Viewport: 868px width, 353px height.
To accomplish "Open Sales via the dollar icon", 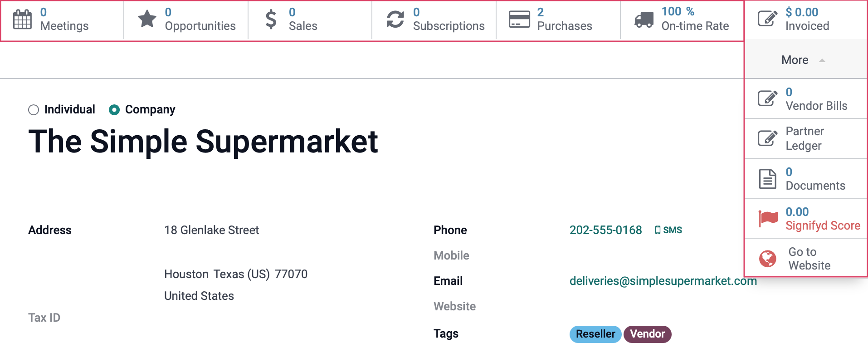I will tap(271, 20).
